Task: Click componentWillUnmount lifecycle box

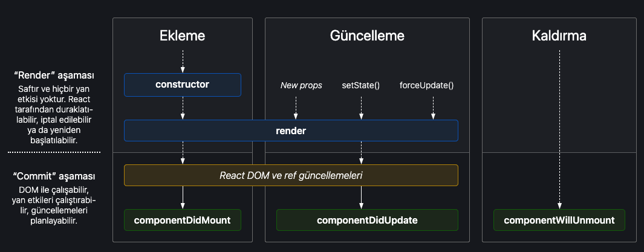Action: click(x=559, y=221)
